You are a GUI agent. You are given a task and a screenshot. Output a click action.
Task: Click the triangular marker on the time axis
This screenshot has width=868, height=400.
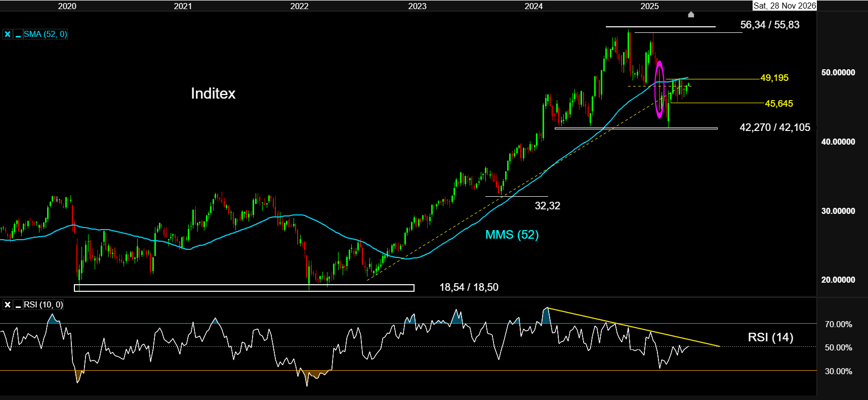point(691,15)
